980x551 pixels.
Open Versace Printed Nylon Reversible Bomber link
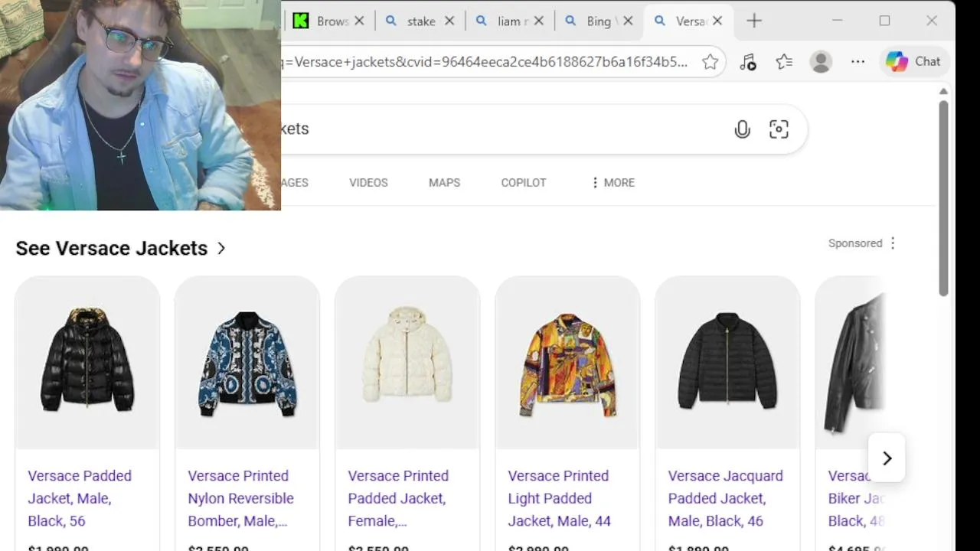pyautogui.click(x=240, y=498)
